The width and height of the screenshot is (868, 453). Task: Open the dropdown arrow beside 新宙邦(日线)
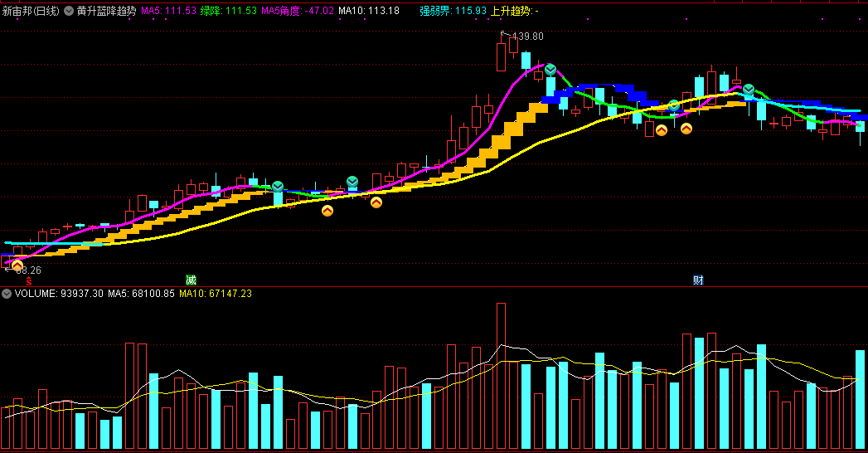click(69, 11)
